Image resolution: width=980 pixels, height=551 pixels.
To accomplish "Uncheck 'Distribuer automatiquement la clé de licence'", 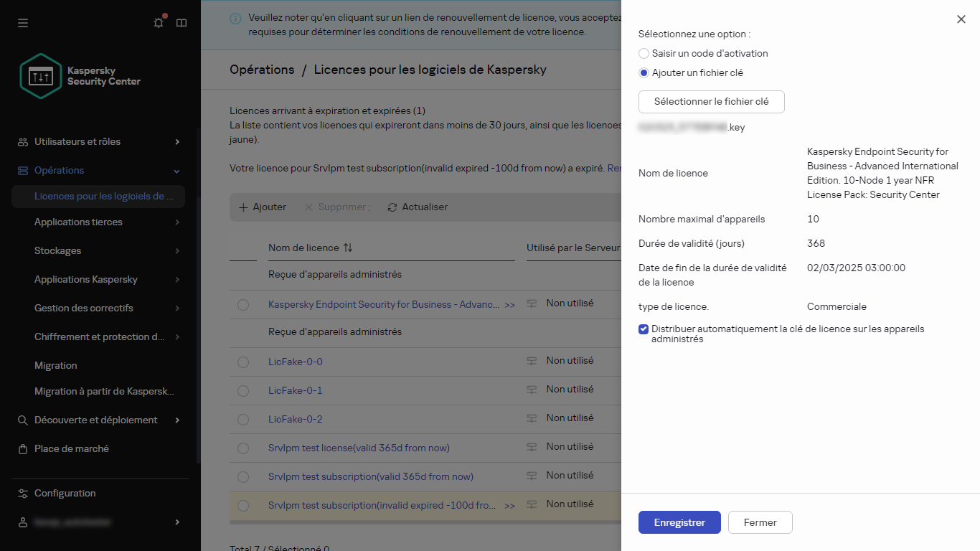I will pyautogui.click(x=643, y=329).
